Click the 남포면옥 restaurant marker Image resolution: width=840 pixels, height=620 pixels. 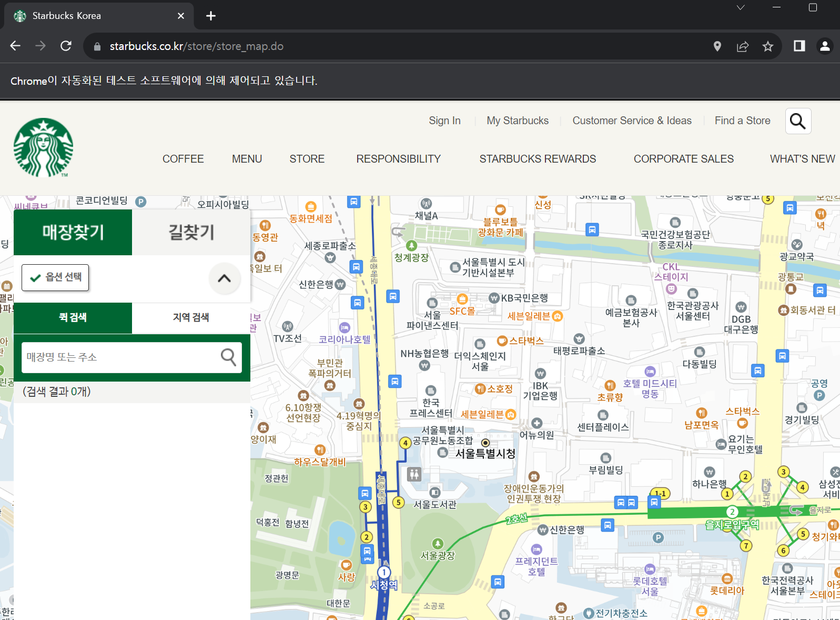click(x=702, y=413)
